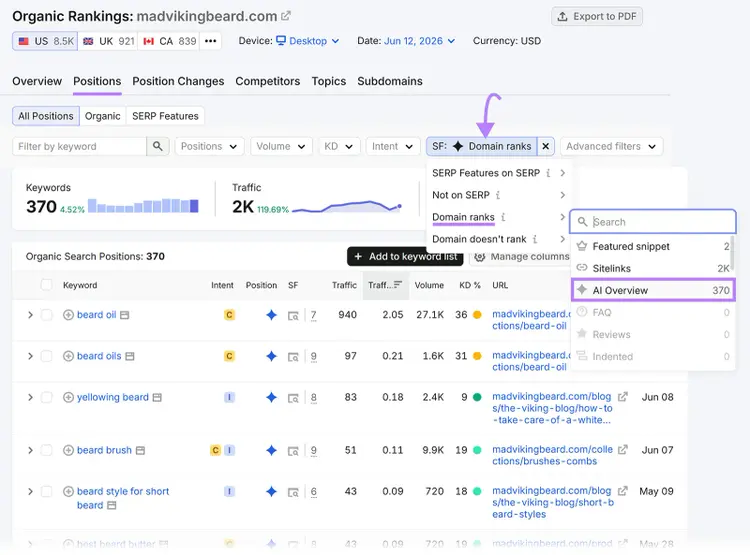Check the beard oil row checkbox
Viewport: 750px width, 555px height.
[x=46, y=315]
